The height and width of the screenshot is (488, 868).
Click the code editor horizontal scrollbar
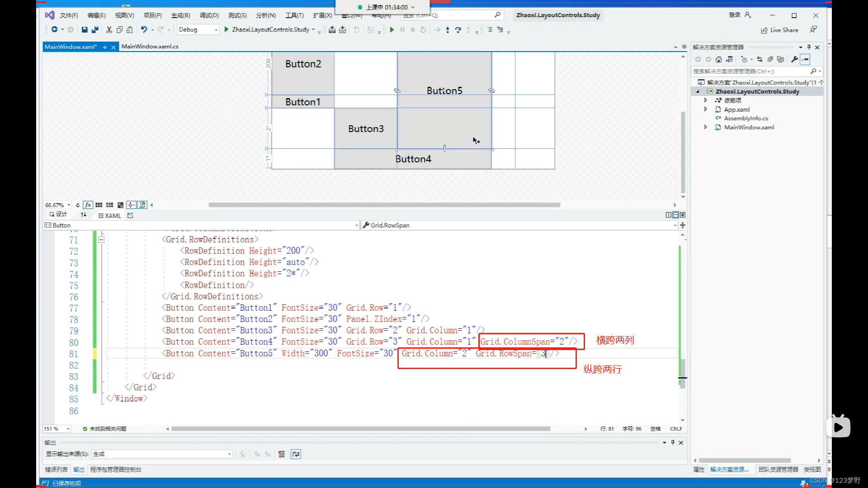[361, 429]
